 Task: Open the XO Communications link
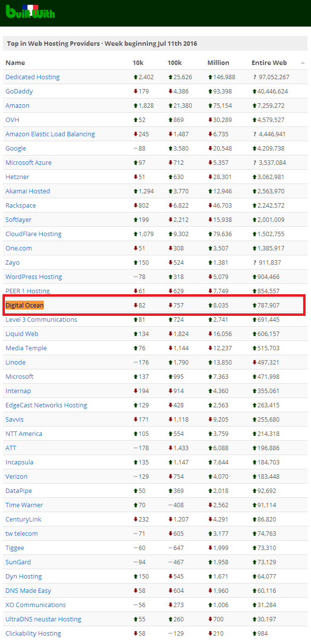click(35, 605)
